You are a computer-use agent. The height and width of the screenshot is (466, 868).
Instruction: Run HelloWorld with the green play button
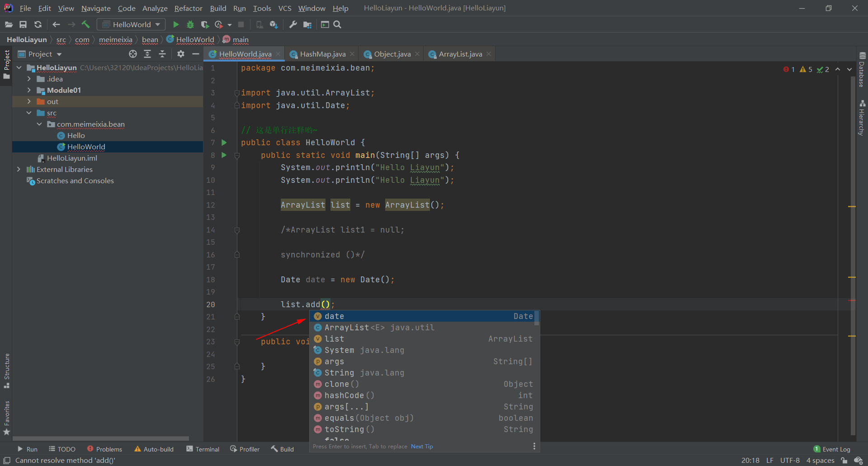click(x=176, y=24)
